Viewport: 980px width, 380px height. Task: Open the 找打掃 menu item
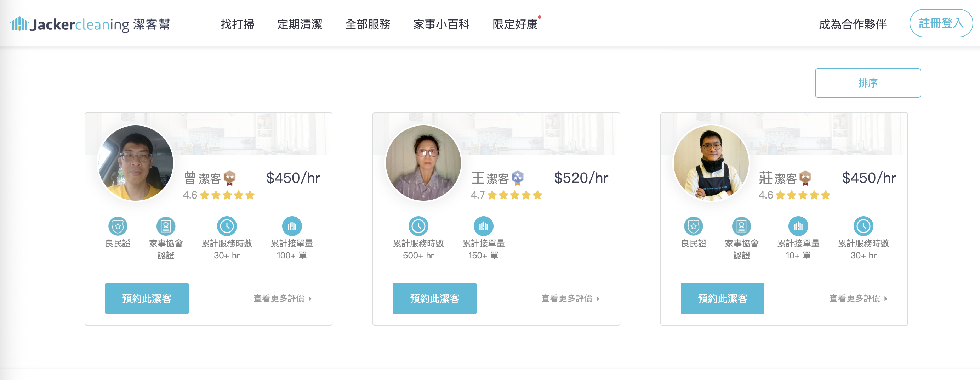238,24
